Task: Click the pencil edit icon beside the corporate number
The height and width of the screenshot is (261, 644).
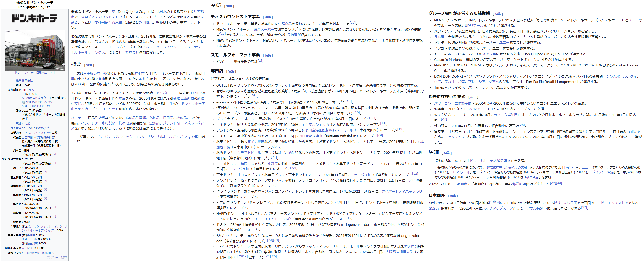Action: (x=48, y=128)
